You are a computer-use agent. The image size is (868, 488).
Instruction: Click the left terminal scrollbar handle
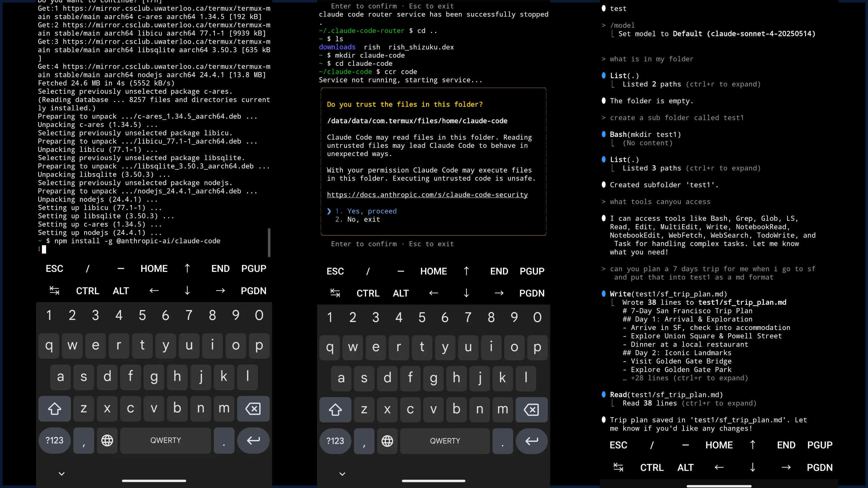coord(269,242)
